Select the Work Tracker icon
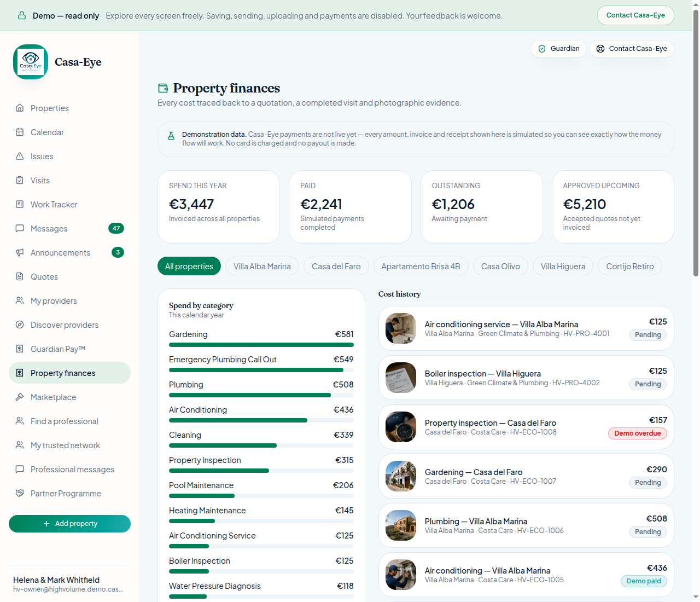This screenshot has height=602, width=700. [x=20, y=204]
